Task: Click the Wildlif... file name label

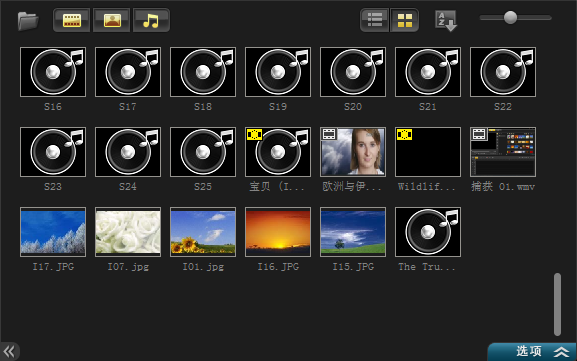Action: coord(426,187)
